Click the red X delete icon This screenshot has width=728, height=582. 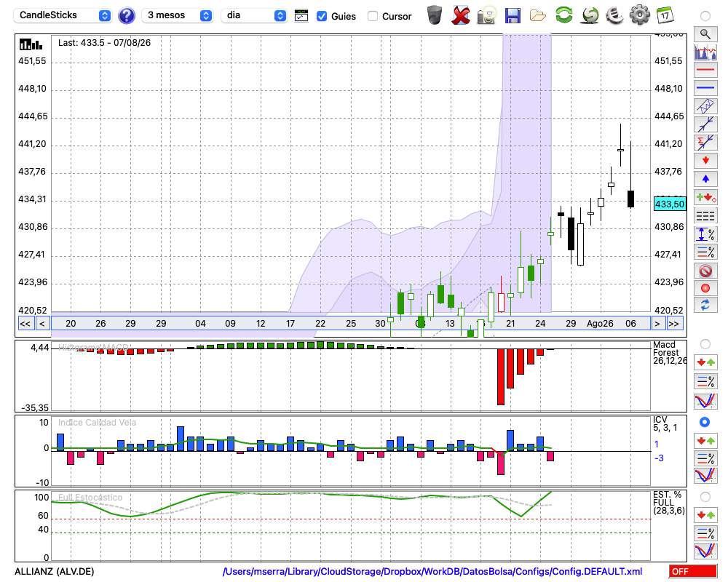click(460, 15)
